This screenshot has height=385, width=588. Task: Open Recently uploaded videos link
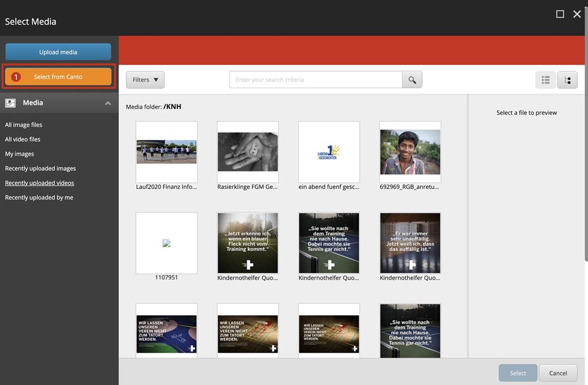click(39, 183)
